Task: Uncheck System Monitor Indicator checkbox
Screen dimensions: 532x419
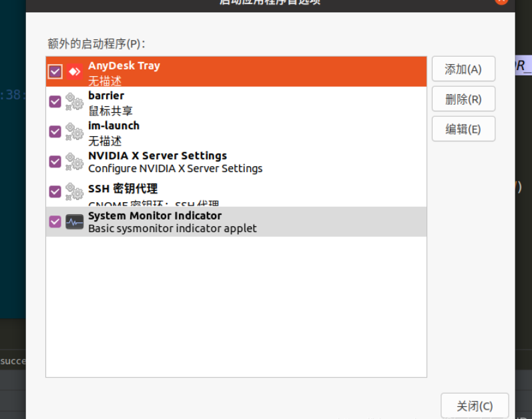Action: tap(55, 222)
